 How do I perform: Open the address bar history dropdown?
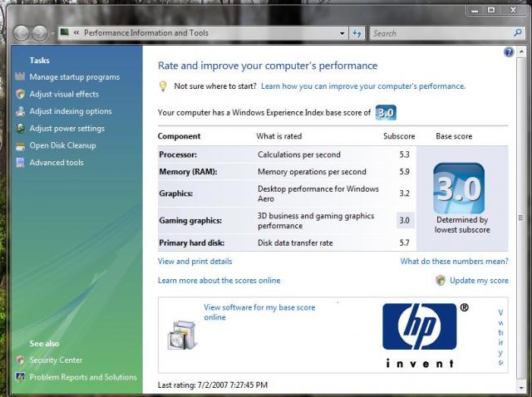[x=342, y=33]
